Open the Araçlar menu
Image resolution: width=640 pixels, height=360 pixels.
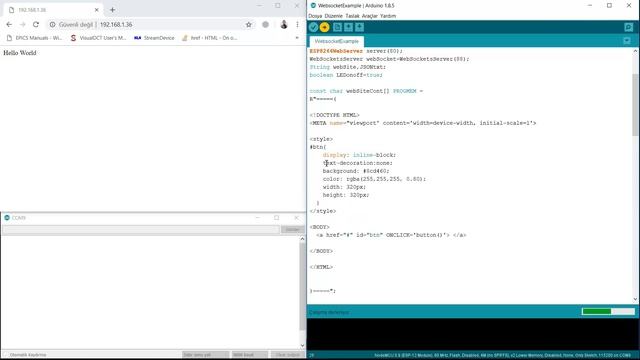click(370, 16)
